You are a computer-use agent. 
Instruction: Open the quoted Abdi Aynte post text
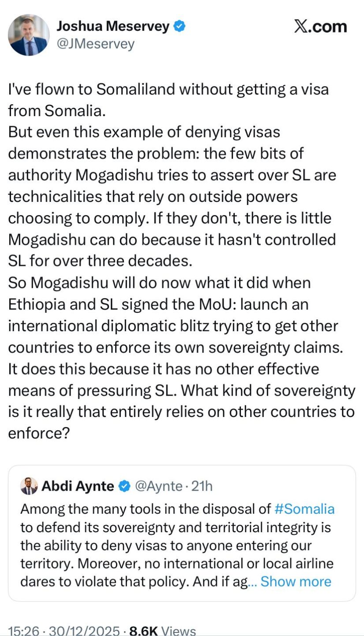(176, 545)
